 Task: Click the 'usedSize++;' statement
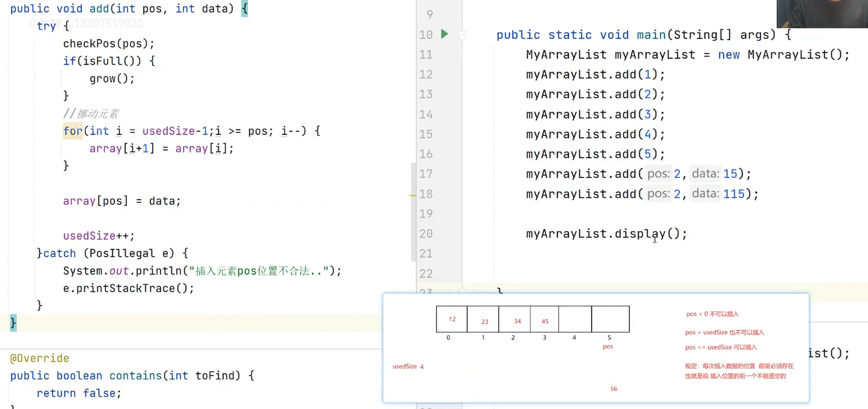point(99,236)
